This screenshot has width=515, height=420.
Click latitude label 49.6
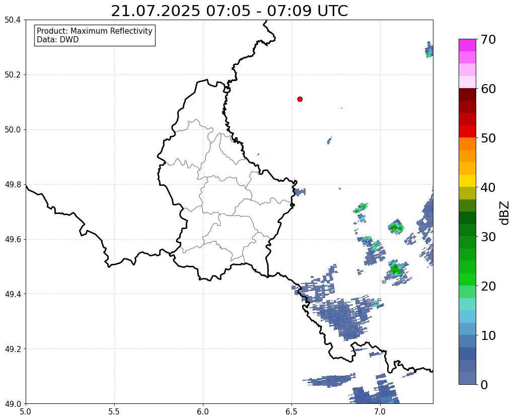(x=13, y=240)
